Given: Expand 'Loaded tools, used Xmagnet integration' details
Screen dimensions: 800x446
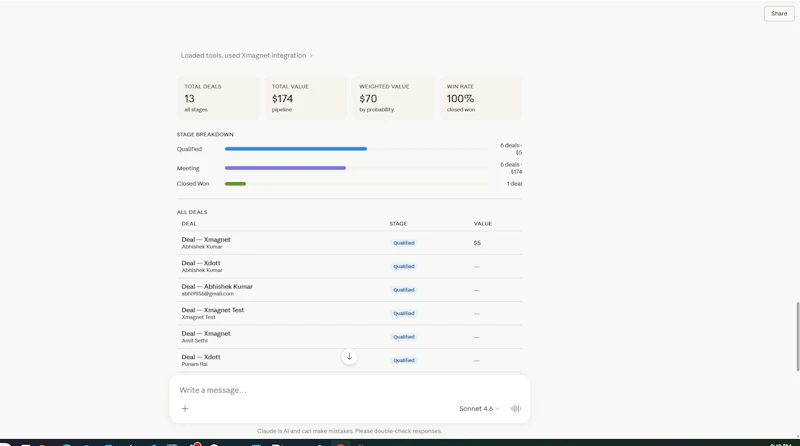Looking at the screenshot, I should point(246,55).
